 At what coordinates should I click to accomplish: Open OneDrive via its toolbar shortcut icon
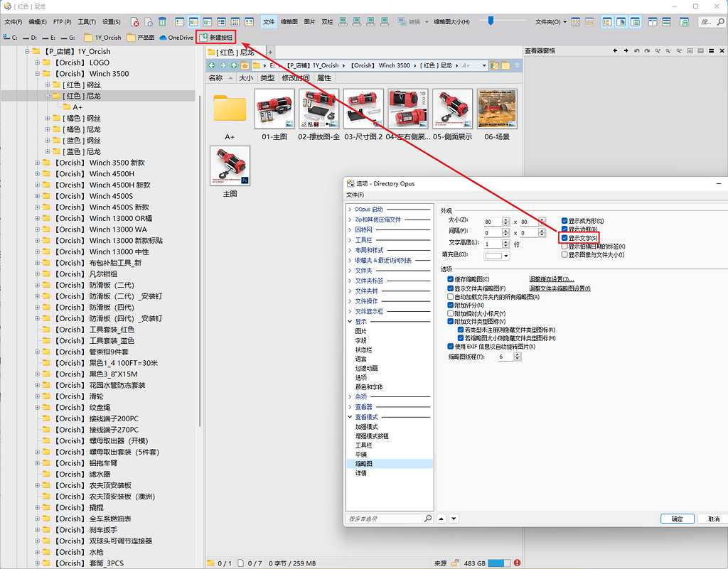[x=174, y=38]
